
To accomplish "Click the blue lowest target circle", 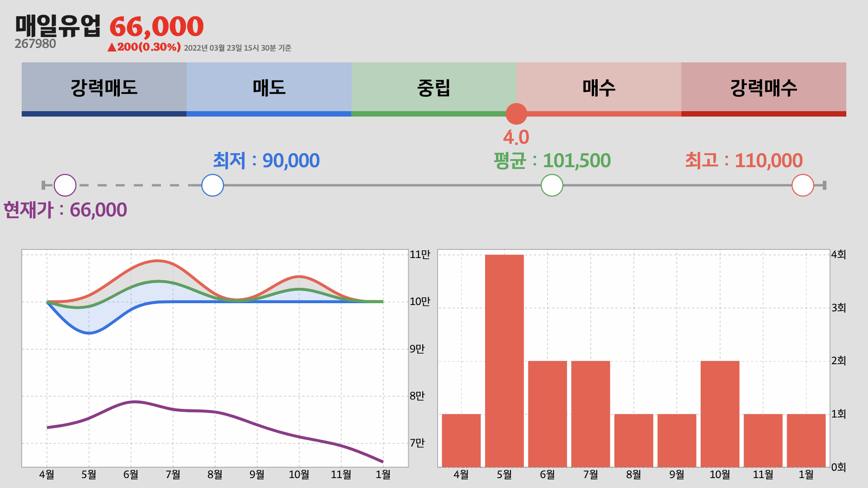I will coord(212,185).
